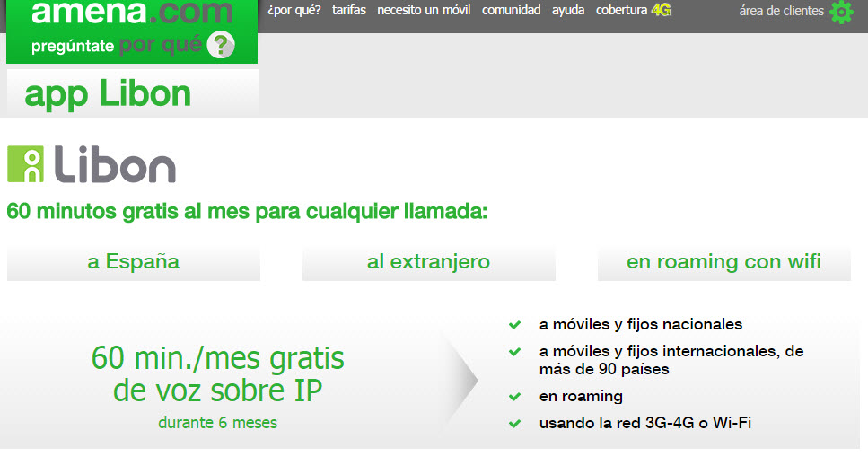
Task: Click the 4G coverage badge icon
Action: pos(661,10)
